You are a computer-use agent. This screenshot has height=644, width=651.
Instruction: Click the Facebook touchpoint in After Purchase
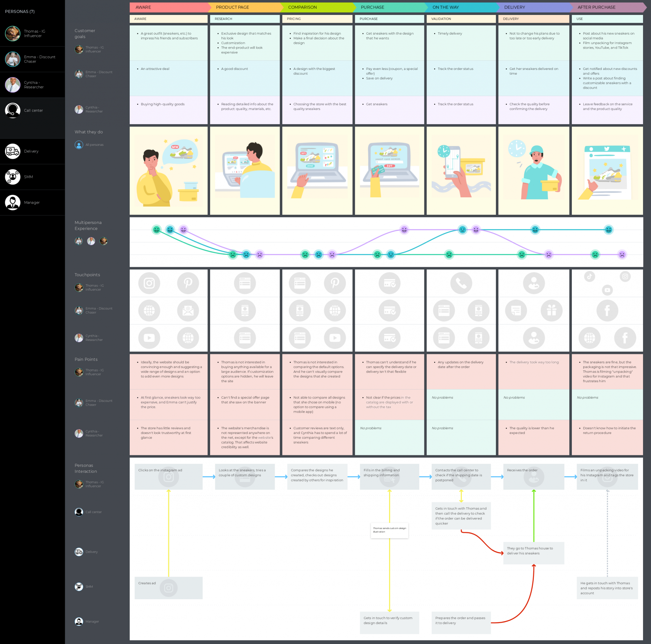(608, 310)
